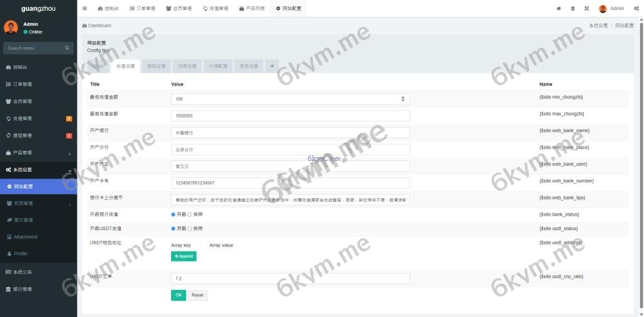Open 充值管理 in the top navigation bar
The width and height of the screenshot is (644, 317).
click(x=215, y=8)
